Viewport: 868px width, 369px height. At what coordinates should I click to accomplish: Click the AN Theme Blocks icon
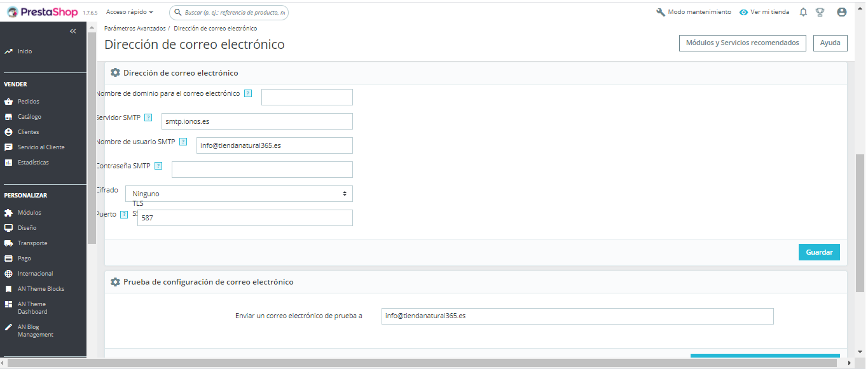pyautogui.click(x=8, y=289)
